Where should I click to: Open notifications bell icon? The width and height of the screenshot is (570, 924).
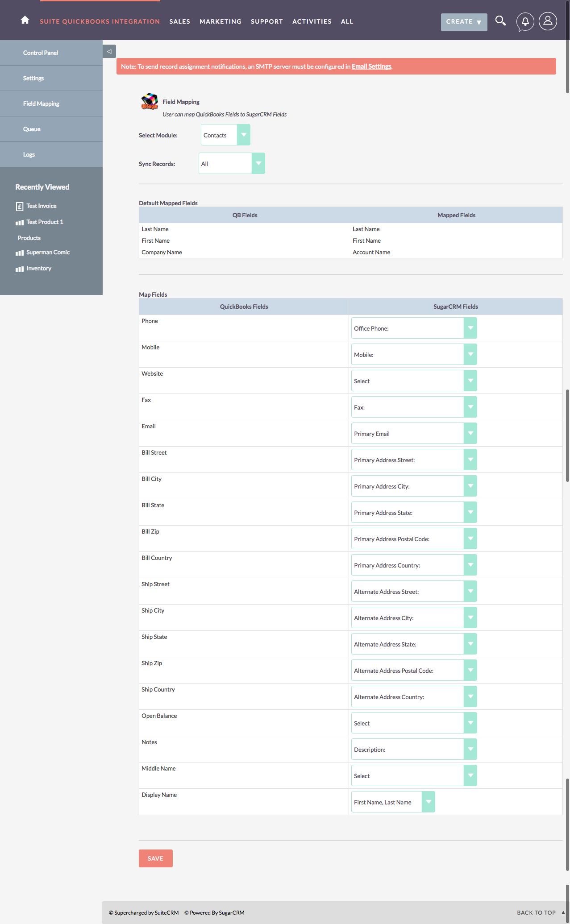pos(525,21)
